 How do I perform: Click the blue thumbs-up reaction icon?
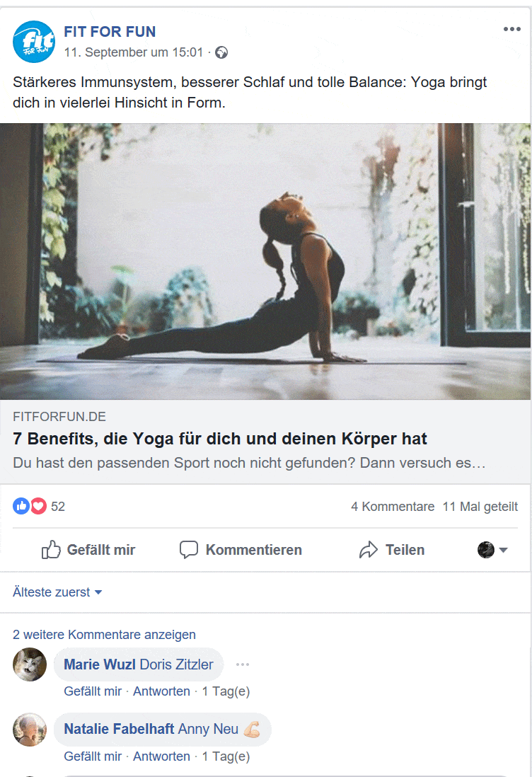[x=21, y=506]
